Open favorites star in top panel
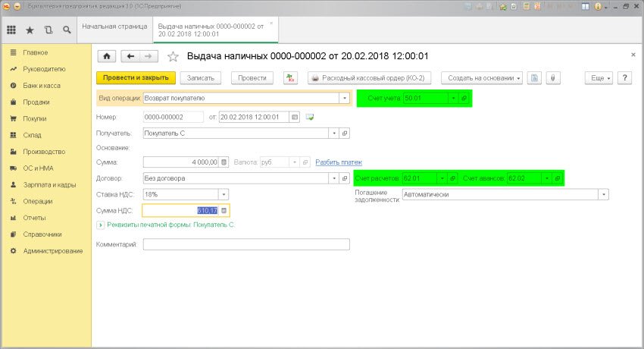Image resolution: width=644 pixels, height=349 pixels. pyautogui.click(x=30, y=30)
